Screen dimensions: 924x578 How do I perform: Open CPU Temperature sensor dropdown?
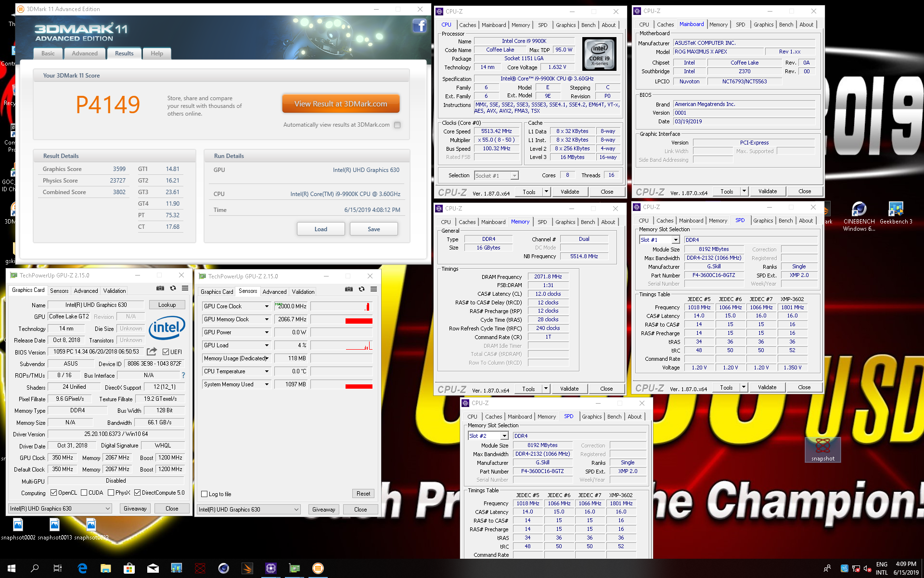tap(267, 371)
